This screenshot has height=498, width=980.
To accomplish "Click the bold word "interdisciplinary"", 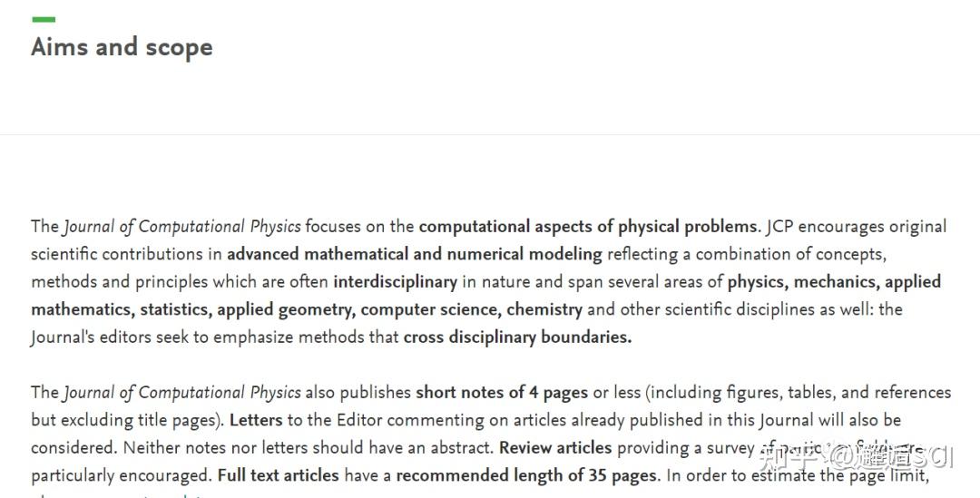I will click(395, 282).
